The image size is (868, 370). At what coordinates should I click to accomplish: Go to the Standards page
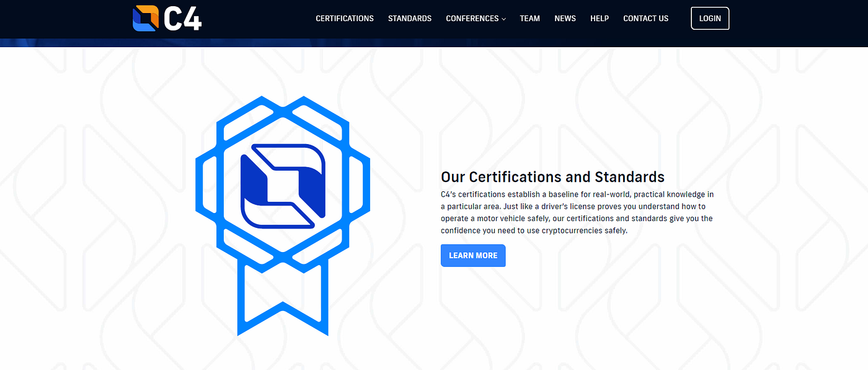410,19
